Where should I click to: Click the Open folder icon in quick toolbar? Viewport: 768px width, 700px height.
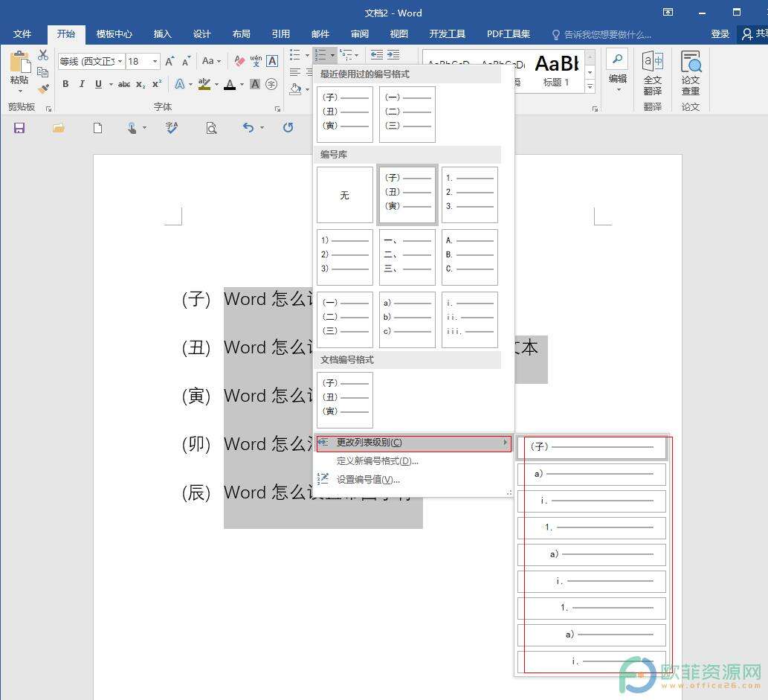click(59, 129)
